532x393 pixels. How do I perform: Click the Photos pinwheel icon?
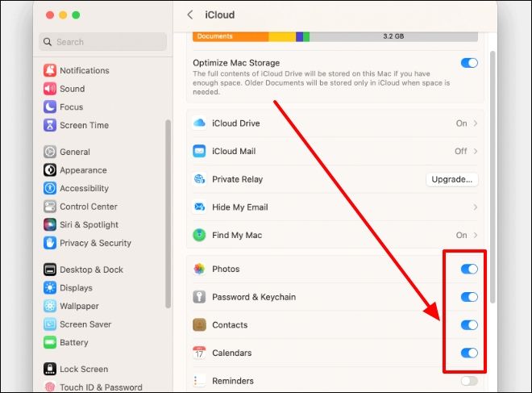199,269
